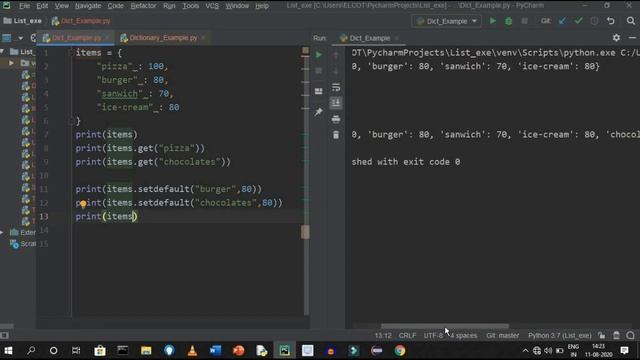
Task: Start debugging with the bug icon
Action: tap(509, 21)
